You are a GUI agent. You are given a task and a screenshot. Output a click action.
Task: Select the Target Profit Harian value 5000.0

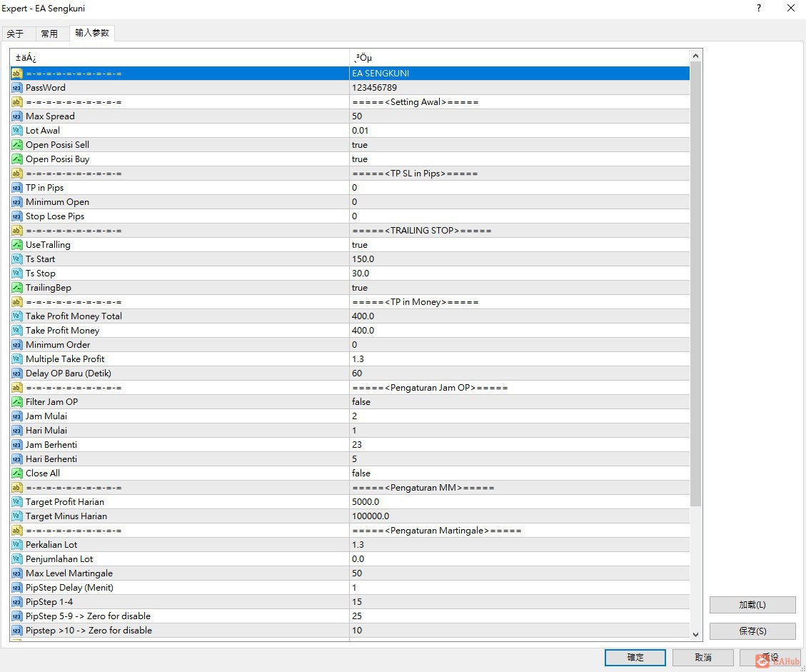(x=366, y=502)
